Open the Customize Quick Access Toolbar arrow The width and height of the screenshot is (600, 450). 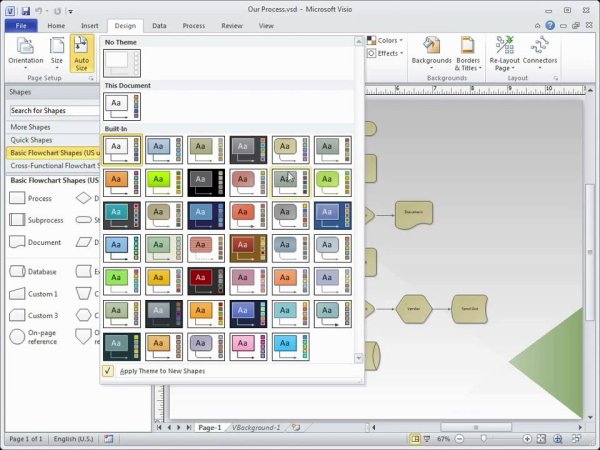pyautogui.click(x=71, y=11)
